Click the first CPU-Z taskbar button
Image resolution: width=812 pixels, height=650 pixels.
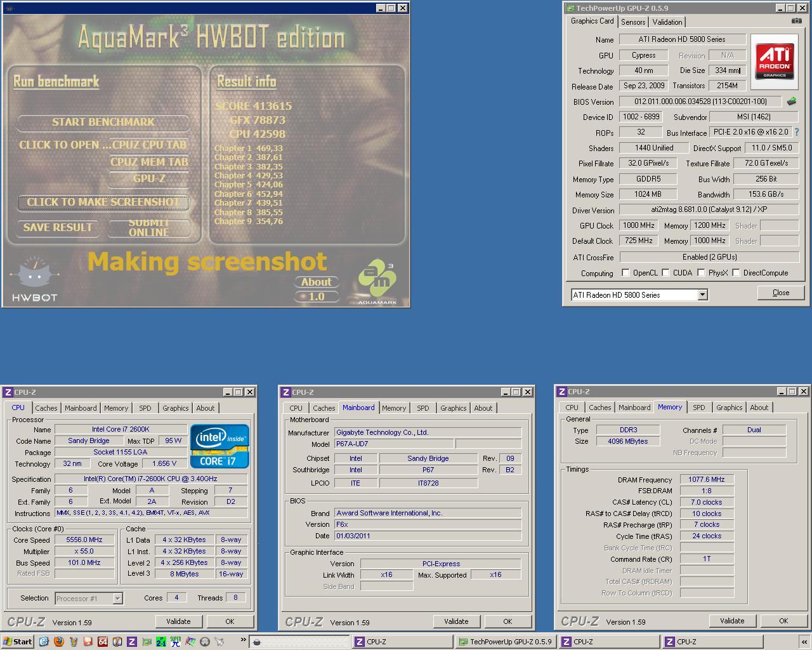[x=403, y=642]
